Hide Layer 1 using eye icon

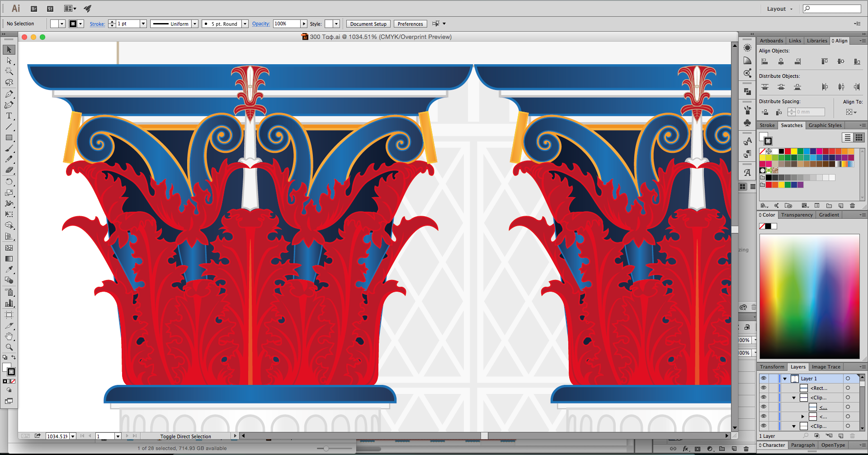764,379
